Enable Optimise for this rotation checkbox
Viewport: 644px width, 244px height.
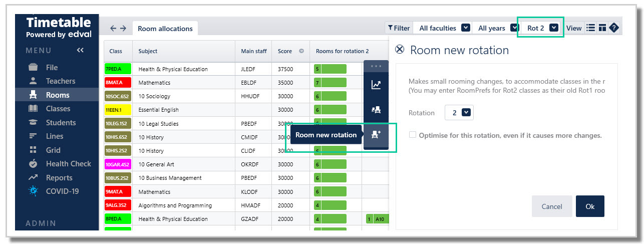412,135
